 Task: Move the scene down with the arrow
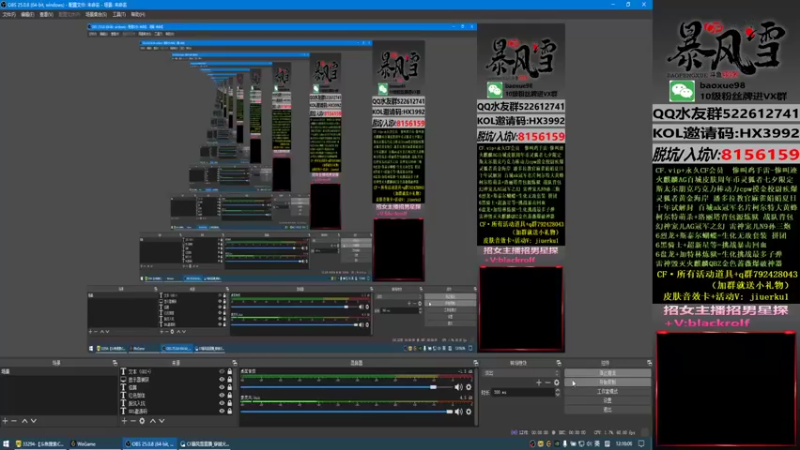click(x=33, y=421)
